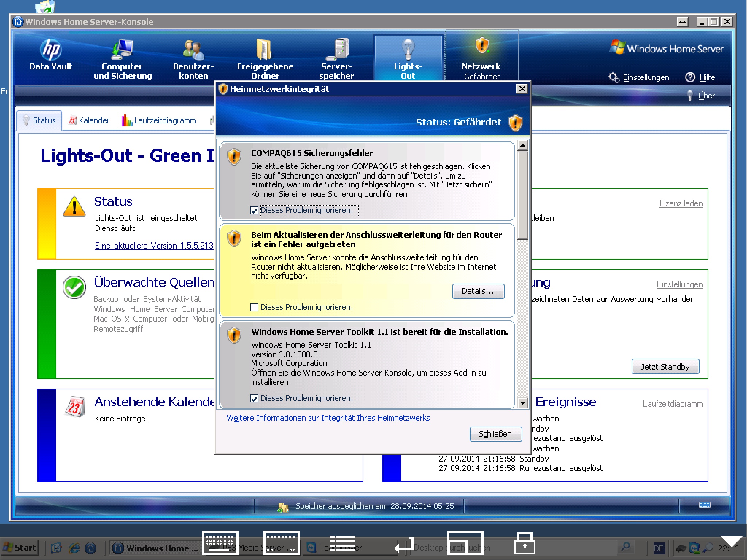Click Speicher ausgeglichen status bar icon
747x560 pixels.
[283, 507]
